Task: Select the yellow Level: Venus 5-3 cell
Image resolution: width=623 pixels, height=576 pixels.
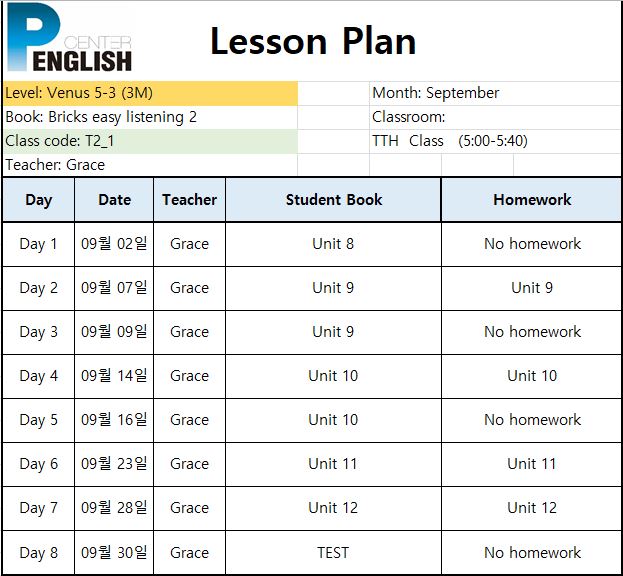Action: pyautogui.click(x=150, y=93)
